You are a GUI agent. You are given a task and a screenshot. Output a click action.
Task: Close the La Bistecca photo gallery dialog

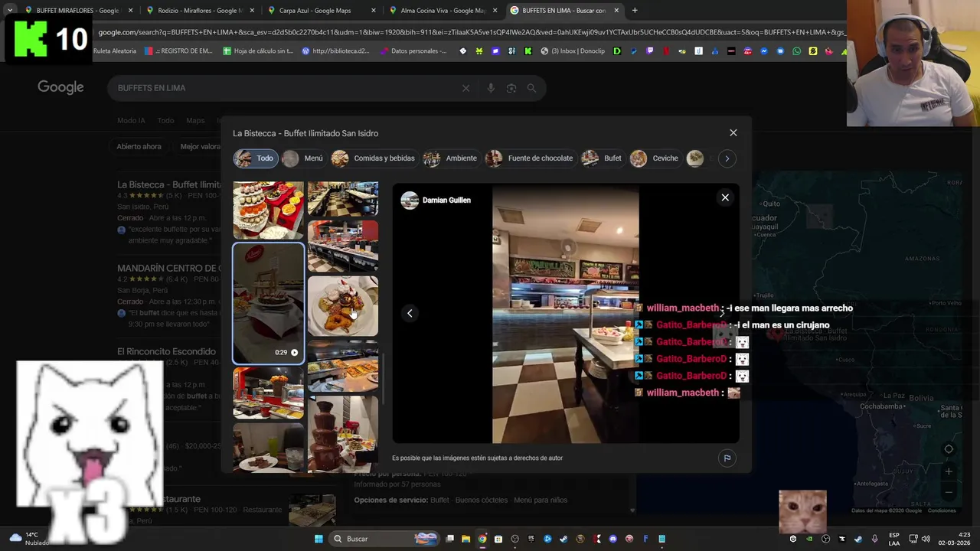pyautogui.click(x=733, y=132)
